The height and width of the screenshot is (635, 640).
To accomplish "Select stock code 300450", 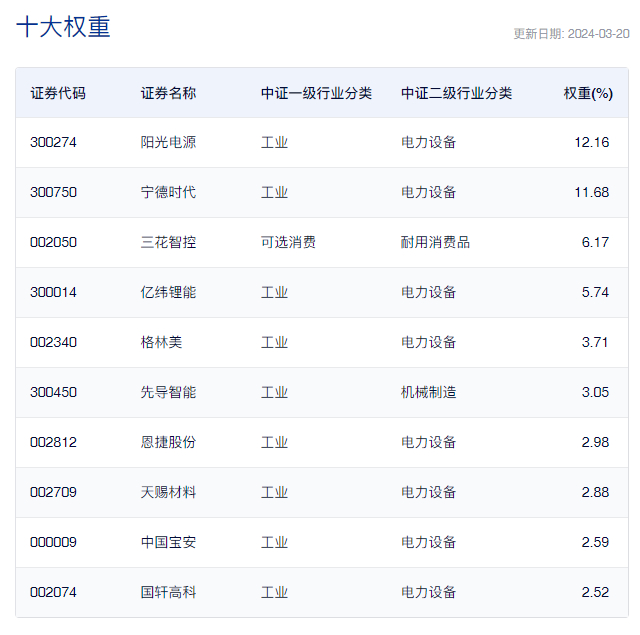I will click(x=53, y=392).
